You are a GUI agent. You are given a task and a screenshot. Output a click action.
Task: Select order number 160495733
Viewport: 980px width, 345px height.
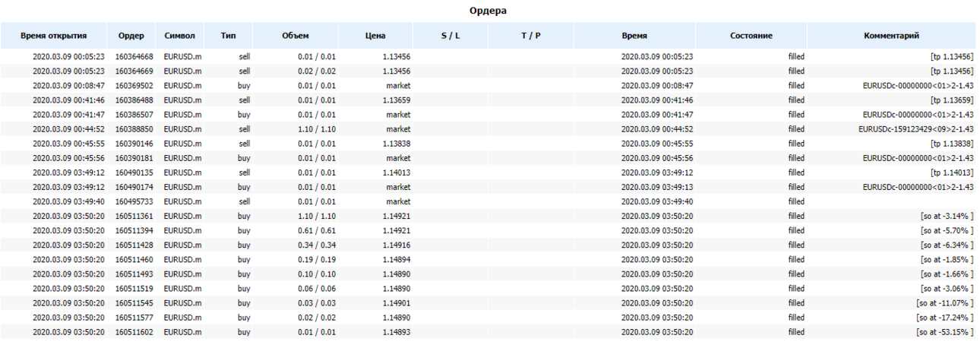(x=134, y=201)
